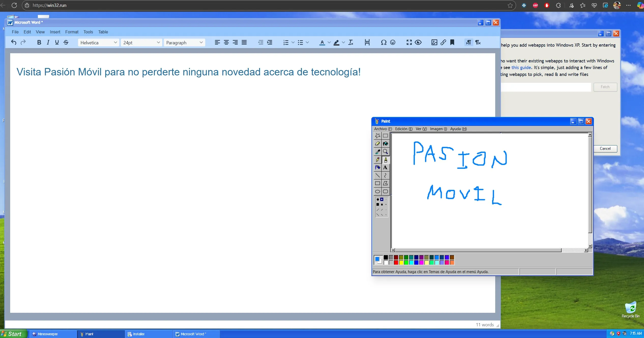This screenshot has height=338, width=644.
Task: Insert a link via chain icon
Action: coord(443,42)
